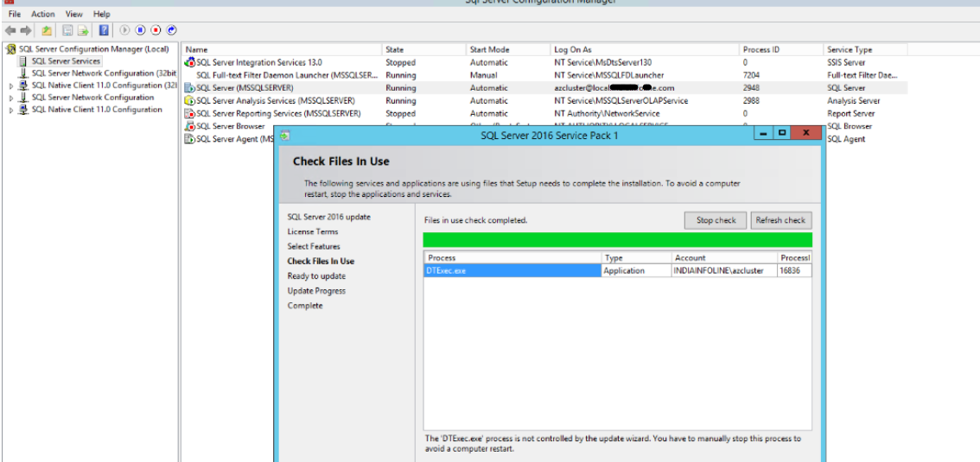Open the Help question mark icon

tap(105, 30)
